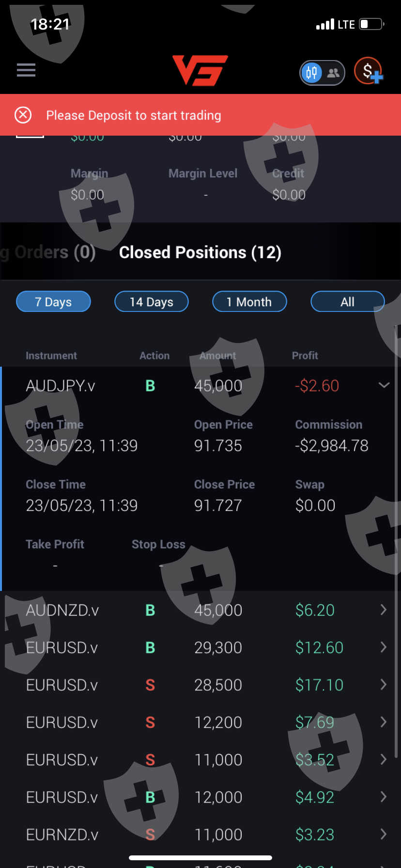Filter closed positions by 1 Month
The width and height of the screenshot is (401, 868).
tap(249, 302)
